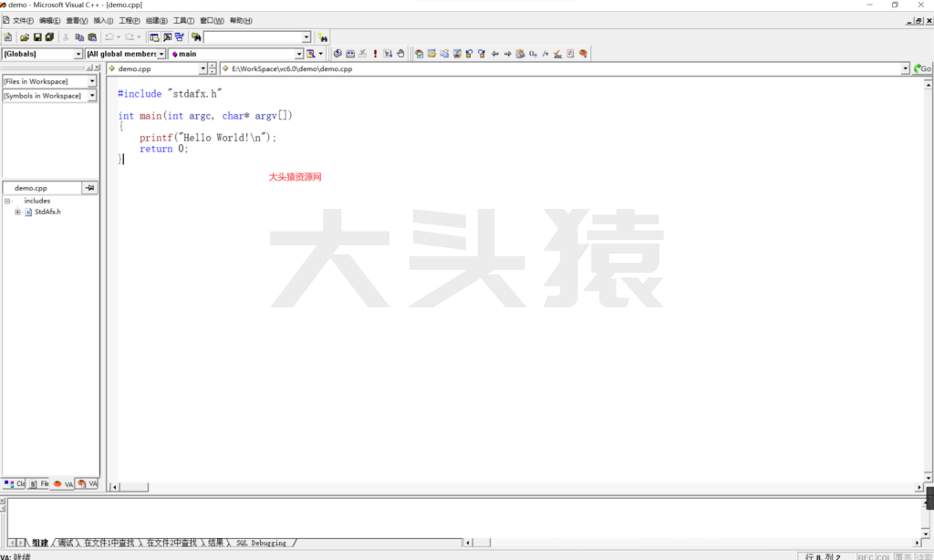Open the Globals class dropdown
The width and height of the screenshot is (934, 560).
coord(78,54)
